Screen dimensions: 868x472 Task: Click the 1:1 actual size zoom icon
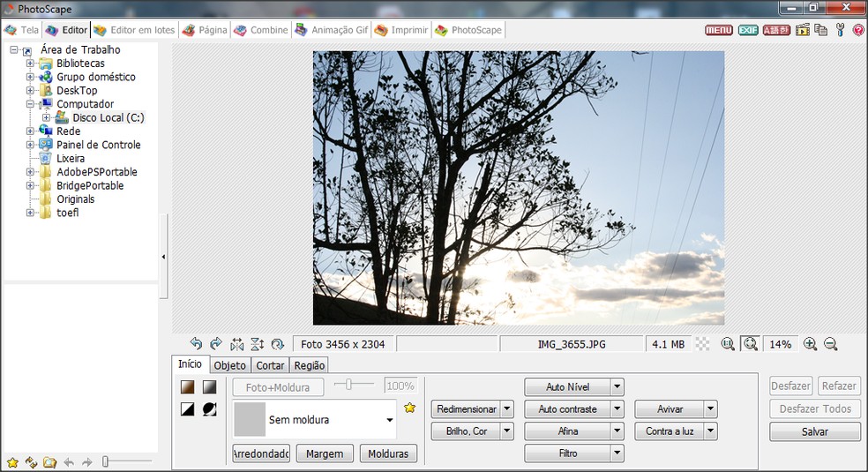[728, 344]
